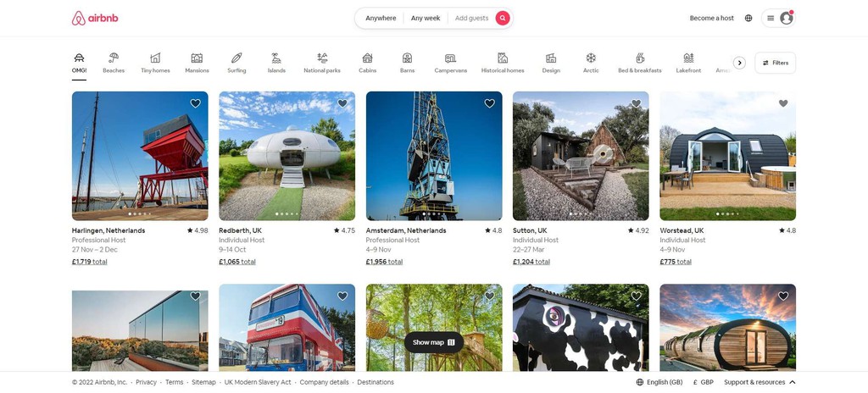Open the hamburger menu icon by the profile avatar
The width and height of the screenshot is (868, 393).
(771, 19)
